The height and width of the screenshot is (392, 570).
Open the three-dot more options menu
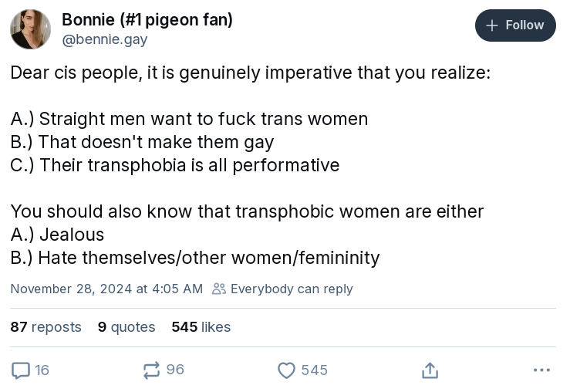(x=541, y=370)
